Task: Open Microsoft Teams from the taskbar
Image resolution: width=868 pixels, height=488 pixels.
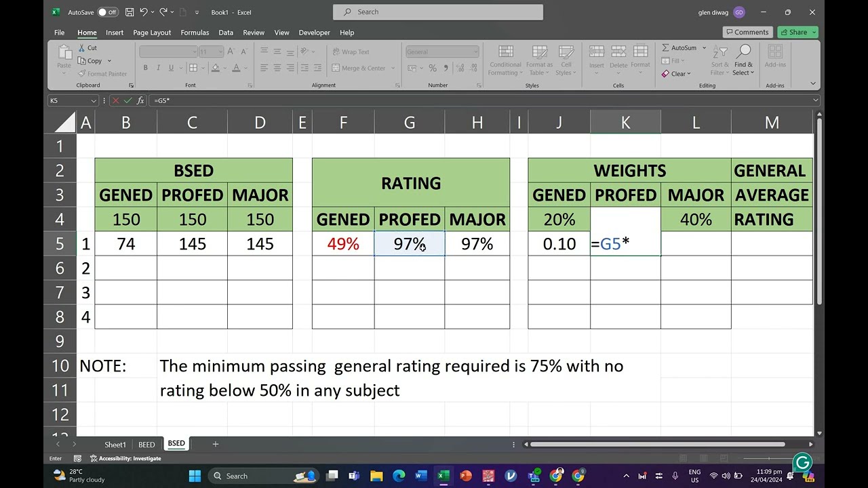Action: pos(353,476)
